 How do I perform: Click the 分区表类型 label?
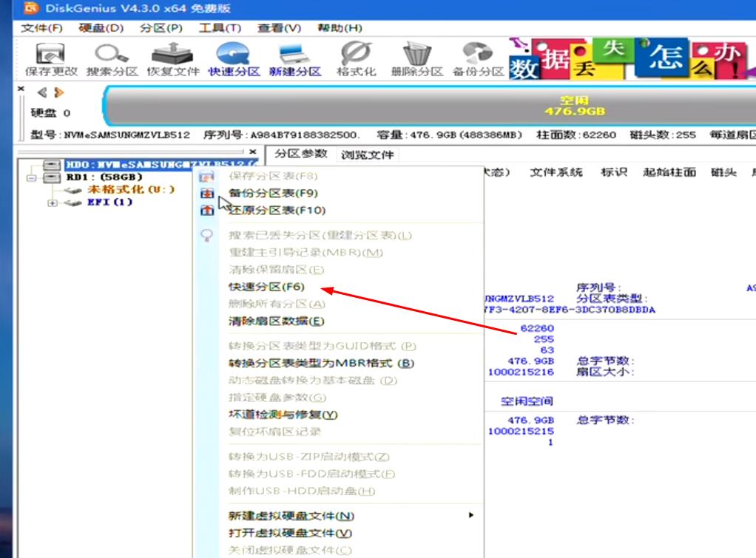[x=611, y=299]
